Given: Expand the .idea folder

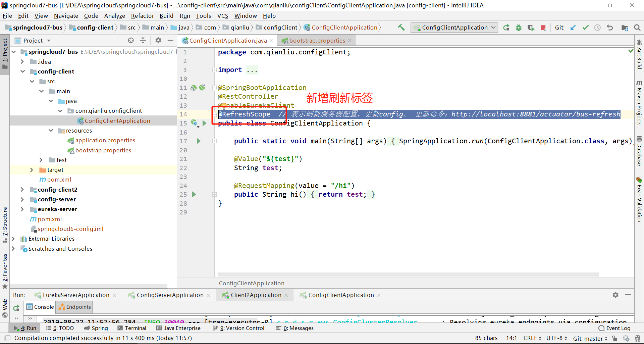Looking at the screenshot, I should click(x=22, y=62).
